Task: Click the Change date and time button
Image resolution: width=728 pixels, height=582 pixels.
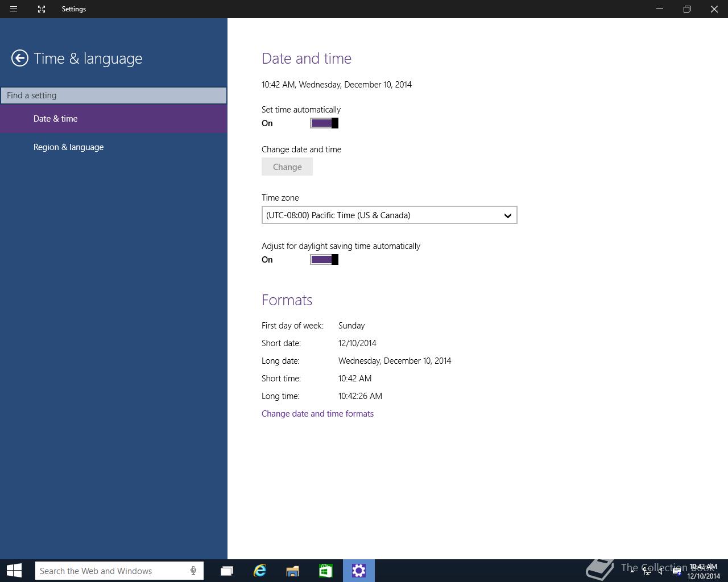Action: click(x=287, y=167)
